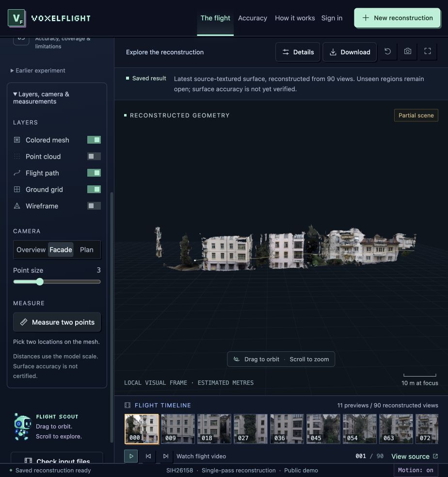Screen dimensions: 448x477
Task: Select timeline thumbnail 063
Action: coord(396,429)
